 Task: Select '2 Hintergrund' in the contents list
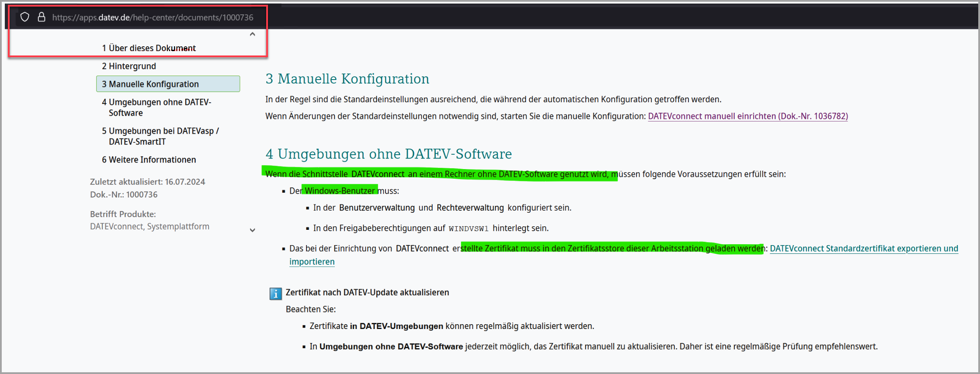tap(129, 66)
